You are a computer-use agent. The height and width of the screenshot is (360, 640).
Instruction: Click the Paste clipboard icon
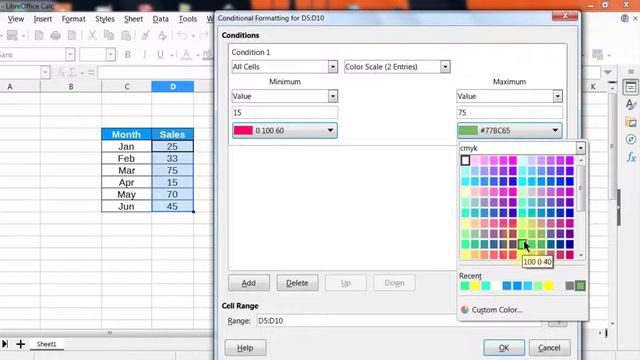[x=127, y=36]
